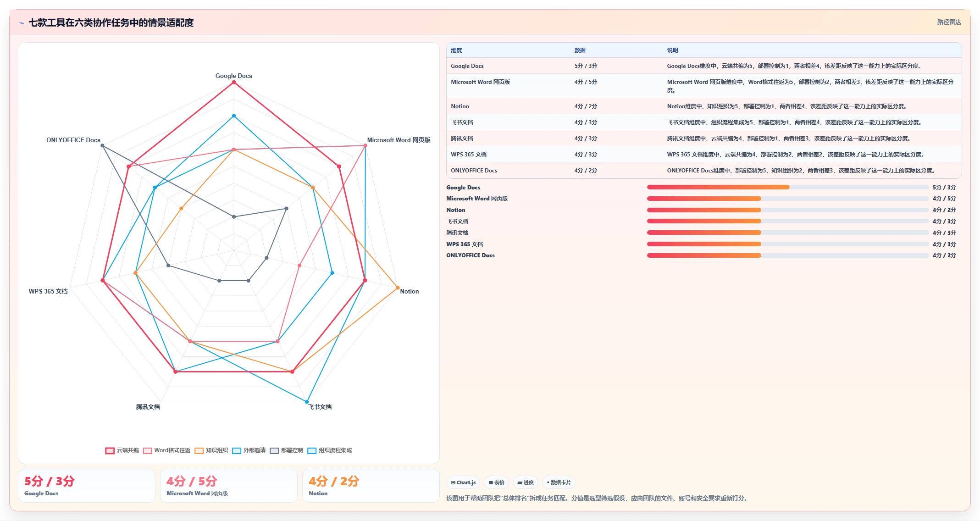980x521 pixels.
Task: Click the Google Docs axis label on the radar
Action: (234, 76)
